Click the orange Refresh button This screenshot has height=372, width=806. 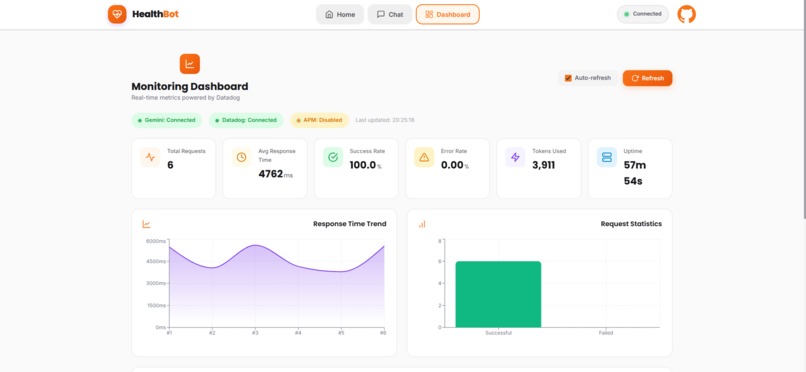pyautogui.click(x=647, y=78)
